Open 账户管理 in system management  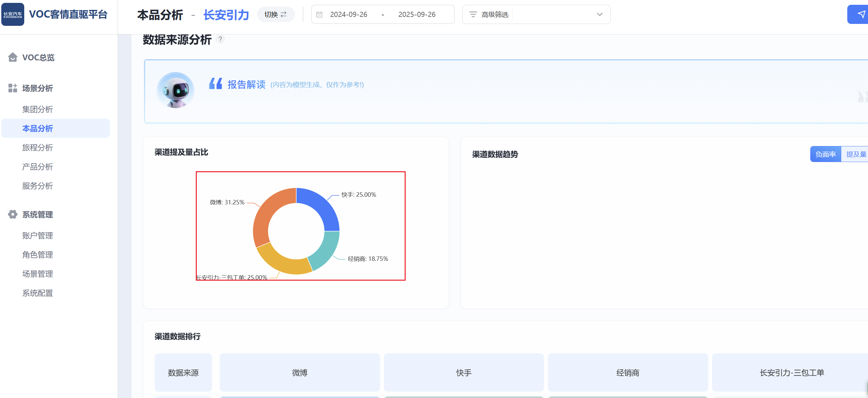pyautogui.click(x=37, y=236)
